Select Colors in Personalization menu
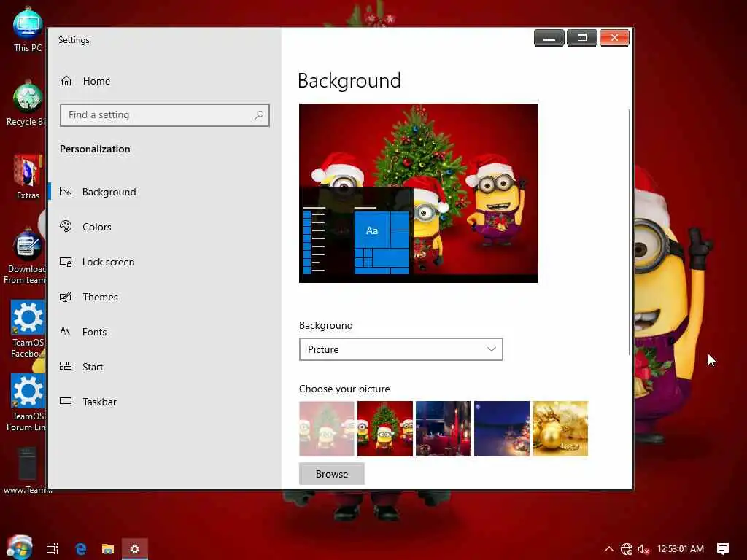Screen dimensions: 747x560 click(x=97, y=227)
